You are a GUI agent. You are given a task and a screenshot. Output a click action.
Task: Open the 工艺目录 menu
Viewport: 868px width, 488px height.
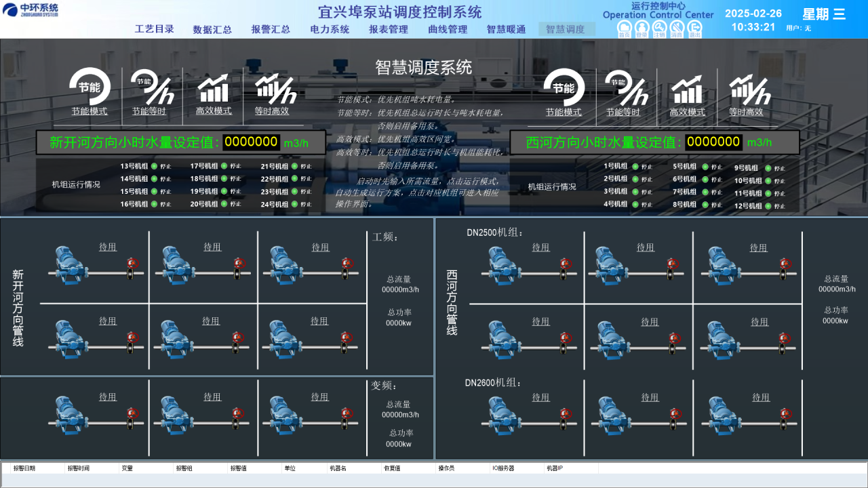click(155, 29)
